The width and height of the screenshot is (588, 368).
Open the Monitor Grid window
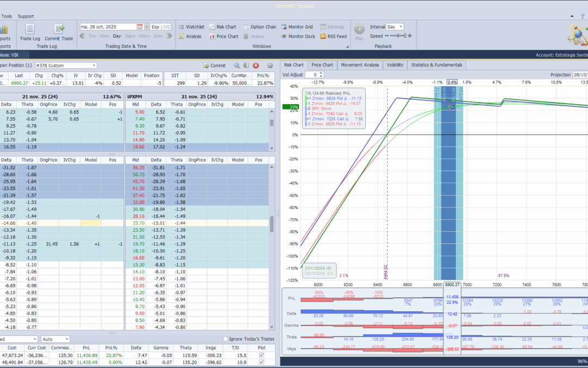[x=297, y=27]
